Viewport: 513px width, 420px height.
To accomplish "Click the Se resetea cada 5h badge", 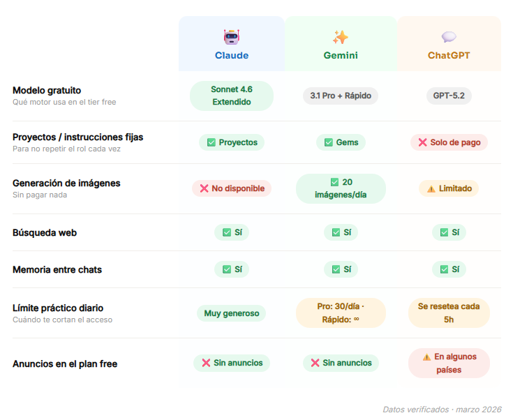I will (x=449, y=313).
